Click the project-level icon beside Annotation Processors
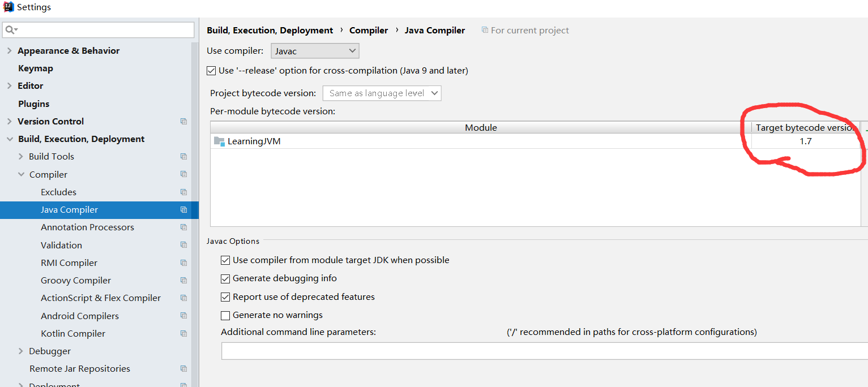The width and height of the screenshot is (868, 387). (183, 227)
